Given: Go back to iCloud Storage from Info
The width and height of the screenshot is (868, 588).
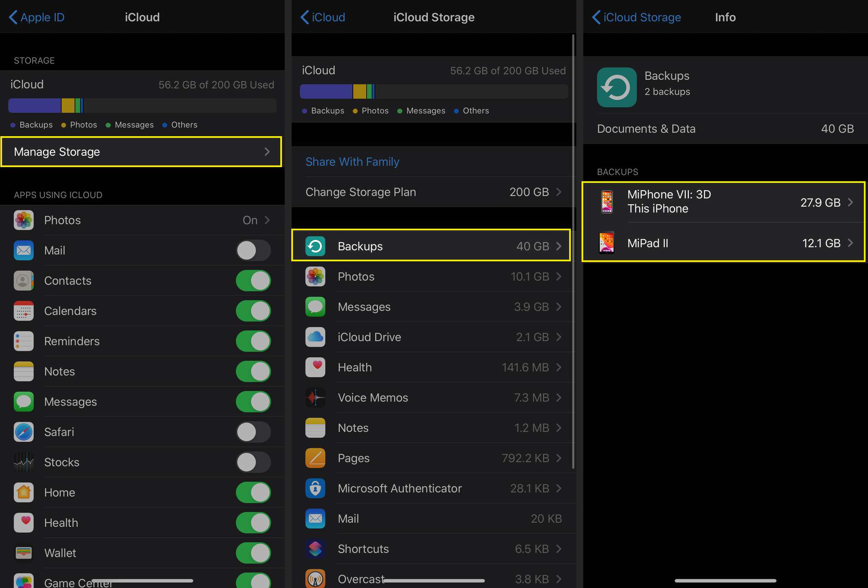Looking at the screenshot, I should pyautogui.click(x=636, y=17).
